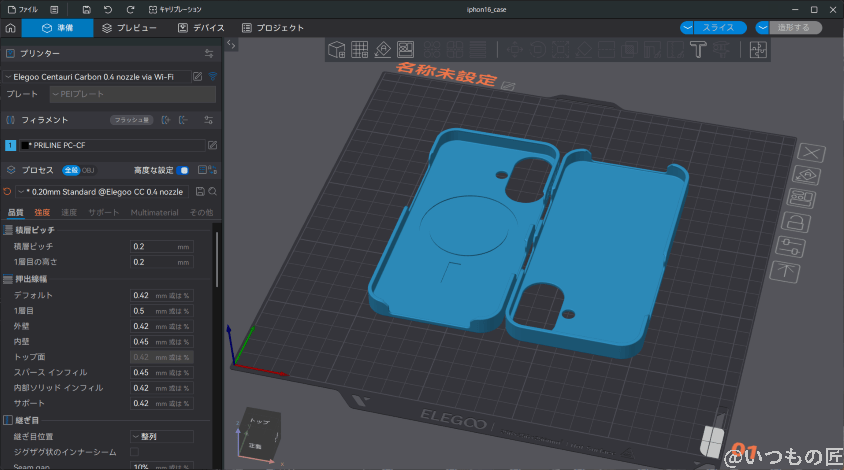
Task: Open the 強度 settings tab
Action: [42, 213]
